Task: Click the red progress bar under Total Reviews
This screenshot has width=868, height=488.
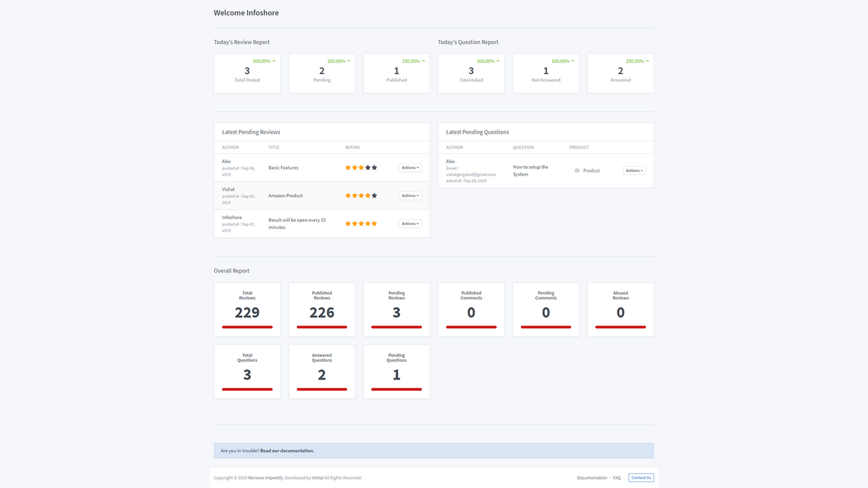Action: (x=247, y=327)
